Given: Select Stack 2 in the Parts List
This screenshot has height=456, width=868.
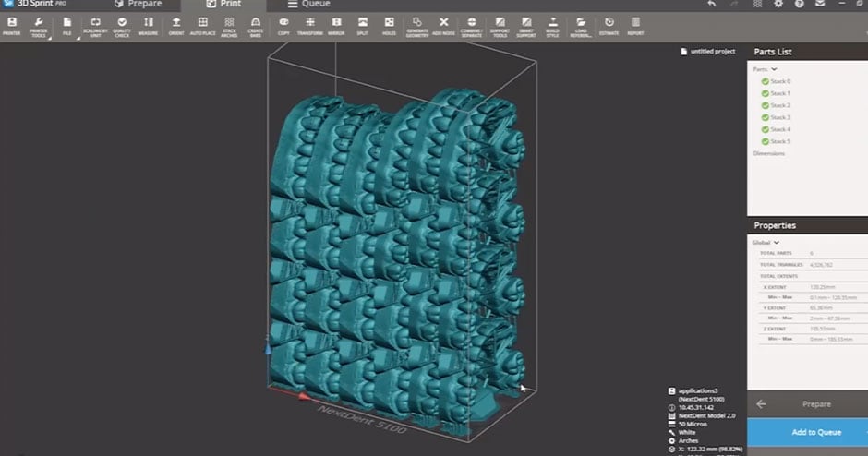Looking at the screenshot, I should (780, 105).
